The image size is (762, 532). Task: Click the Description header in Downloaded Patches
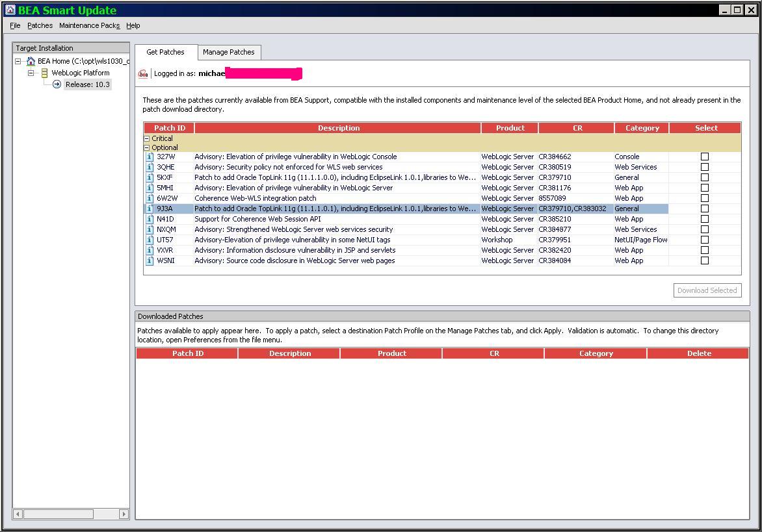pos(289,353)
